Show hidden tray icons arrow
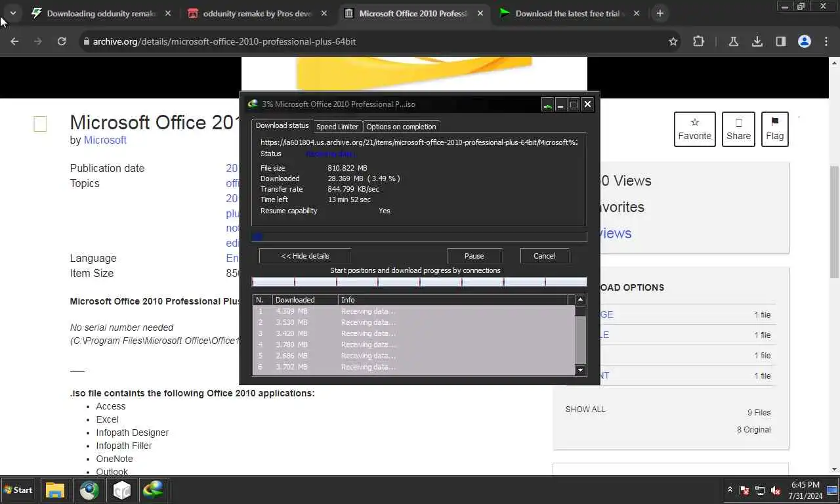840x504 pixels. tap(729, 490)
